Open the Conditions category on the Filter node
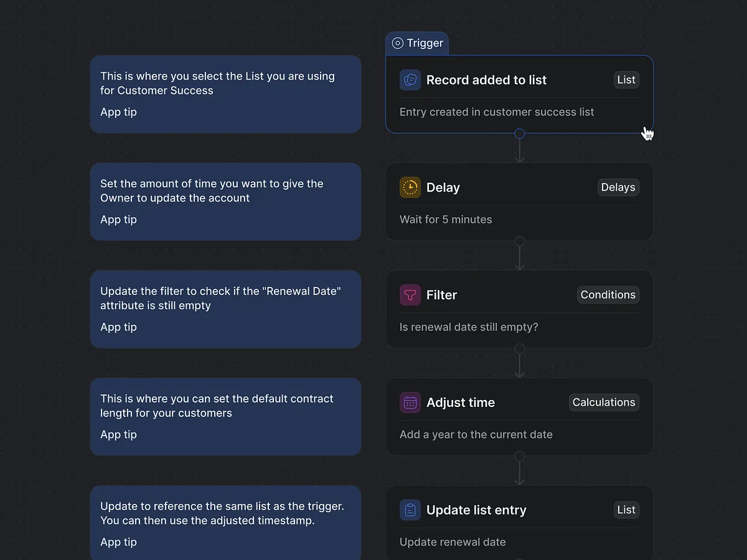 pos(608,295)
